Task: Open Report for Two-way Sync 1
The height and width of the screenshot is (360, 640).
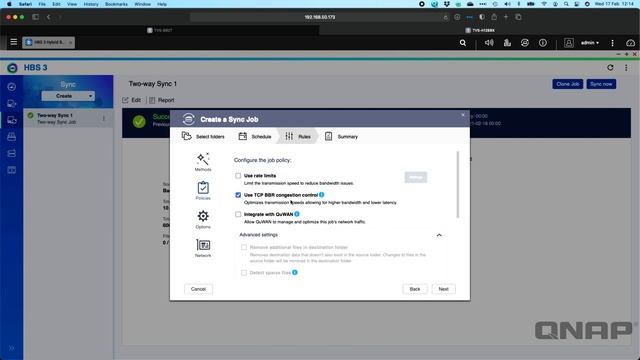Action: point(162,100)
